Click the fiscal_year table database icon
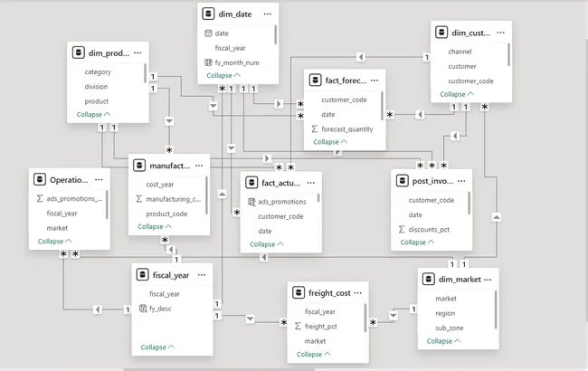Viewport: 588px width, 371px height. pos(142,275)
